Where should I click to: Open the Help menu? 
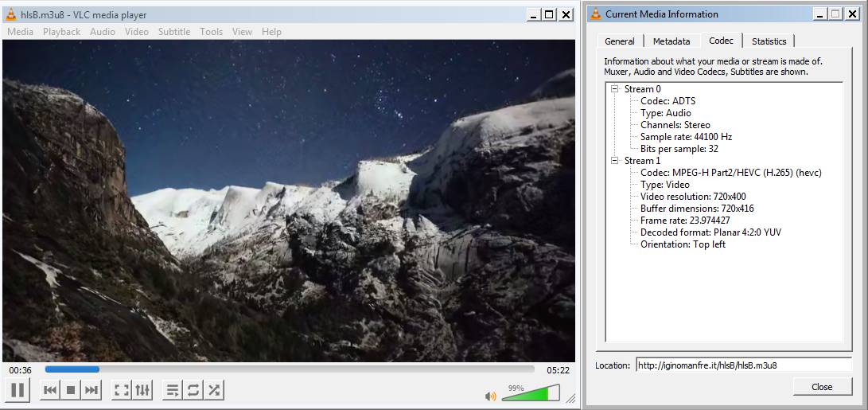pyautogui.click(x=271, y=32)
